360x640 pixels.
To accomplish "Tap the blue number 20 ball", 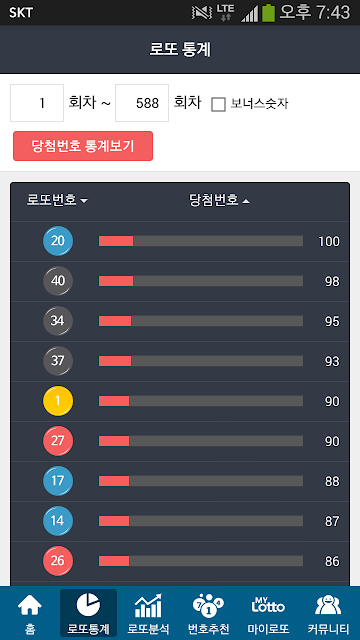I will tap(58, 241).
